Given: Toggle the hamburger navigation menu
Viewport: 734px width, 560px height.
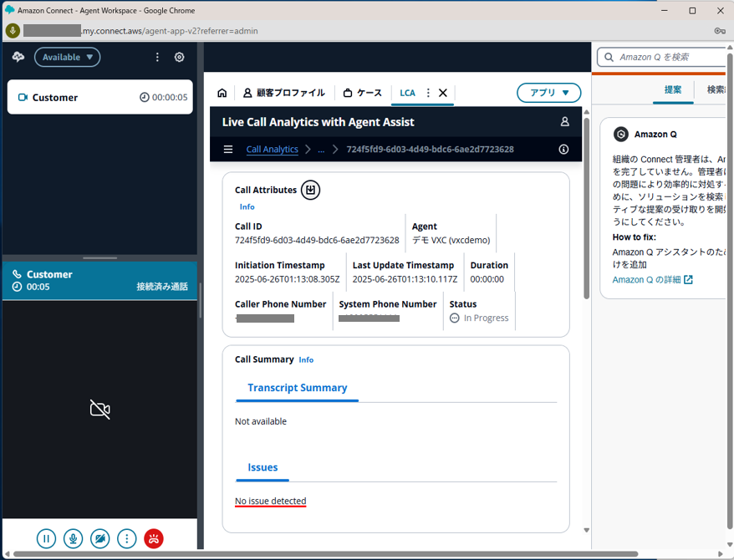Looking at the screenshot, I should 228,150.
